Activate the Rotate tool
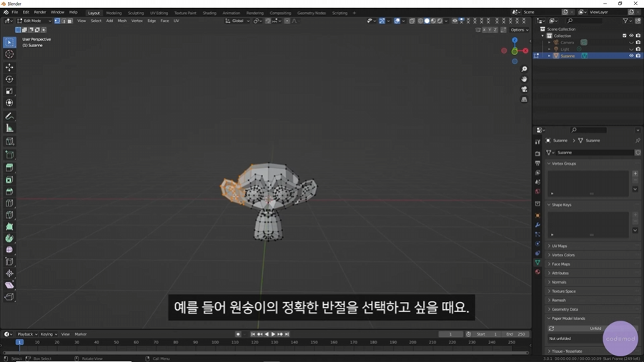The height and width of the screenshot is (362, 644). tap(9, 79)
